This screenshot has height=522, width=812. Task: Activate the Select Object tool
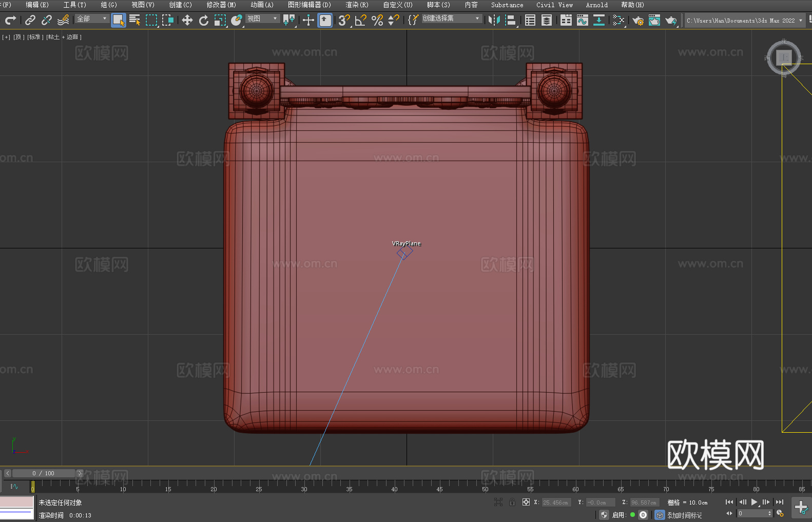(119, 20)
